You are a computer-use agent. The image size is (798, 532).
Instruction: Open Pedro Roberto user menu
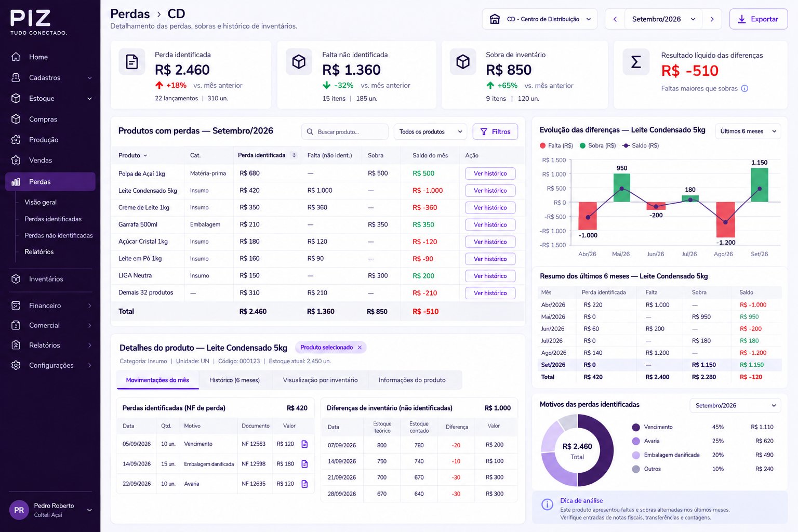[50, 510]
